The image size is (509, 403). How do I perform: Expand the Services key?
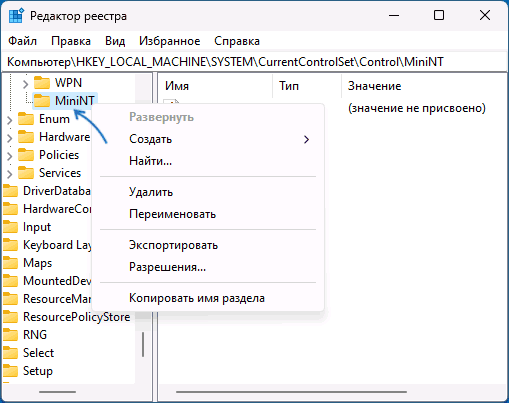click(10, 174)
